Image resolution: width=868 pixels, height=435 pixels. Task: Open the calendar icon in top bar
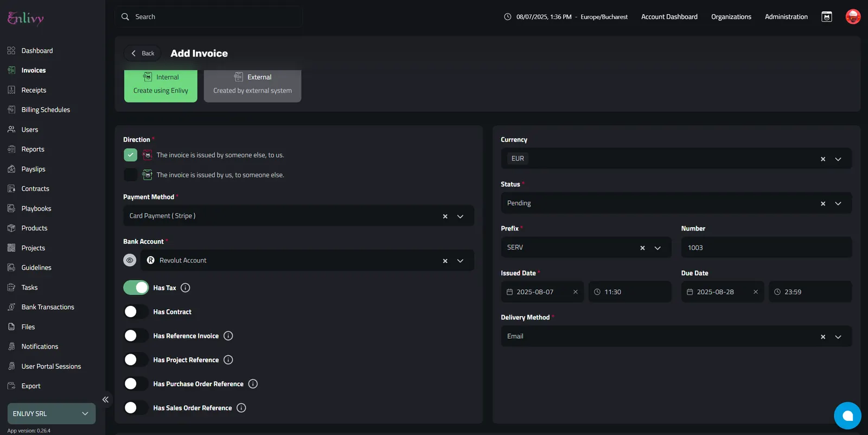coord(827,17)
